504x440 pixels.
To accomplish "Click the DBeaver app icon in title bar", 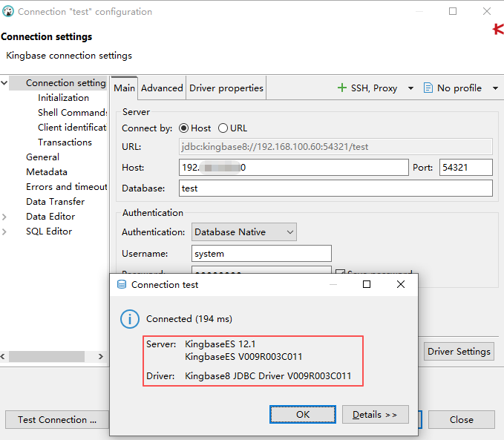I will (x=8, y=12).
